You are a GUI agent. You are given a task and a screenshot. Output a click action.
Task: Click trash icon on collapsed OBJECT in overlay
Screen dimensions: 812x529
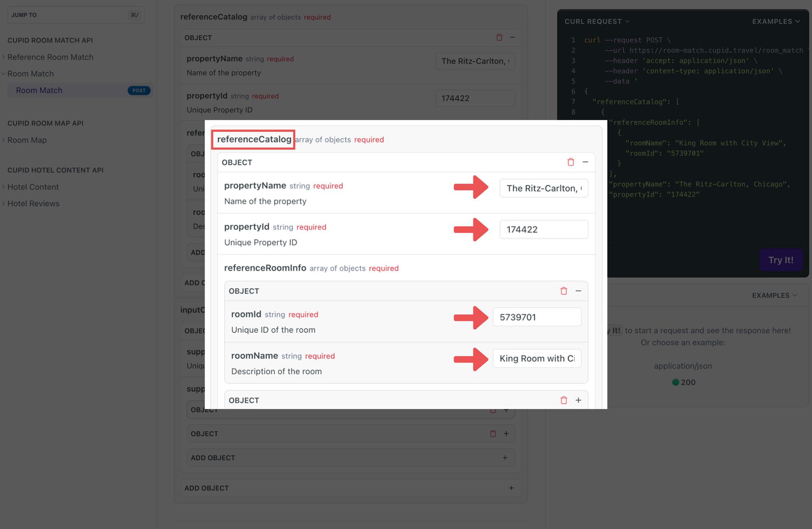tap(564, 400)
